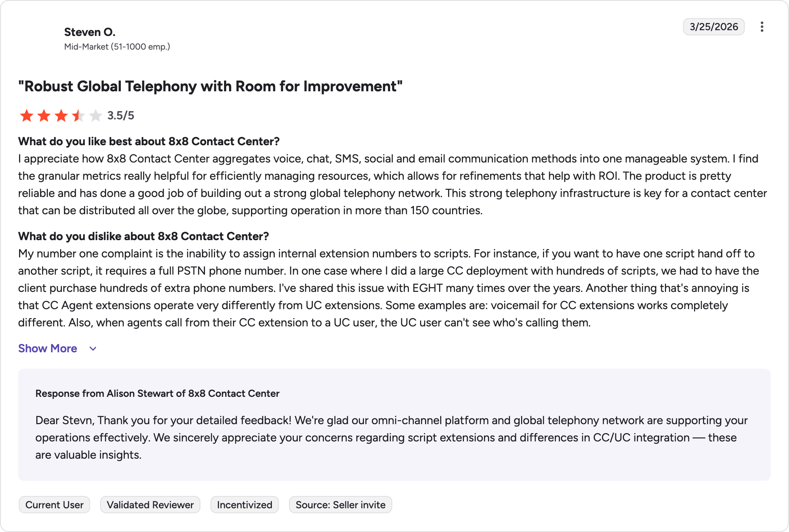This screenshot has height=532, width=789.
Task: Click the What do you dislike heading
Action: 143,236
